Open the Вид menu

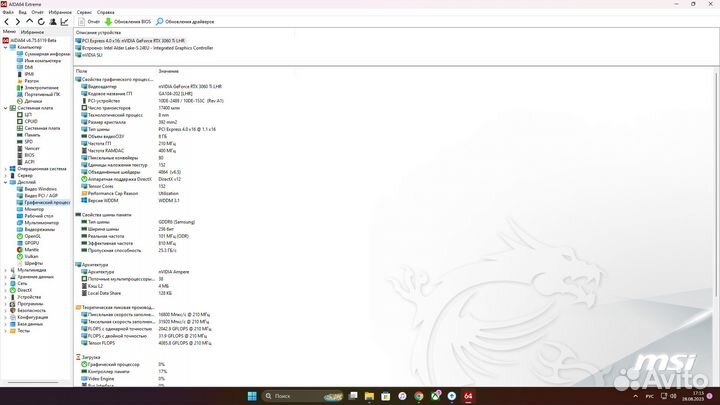(22, 12)
